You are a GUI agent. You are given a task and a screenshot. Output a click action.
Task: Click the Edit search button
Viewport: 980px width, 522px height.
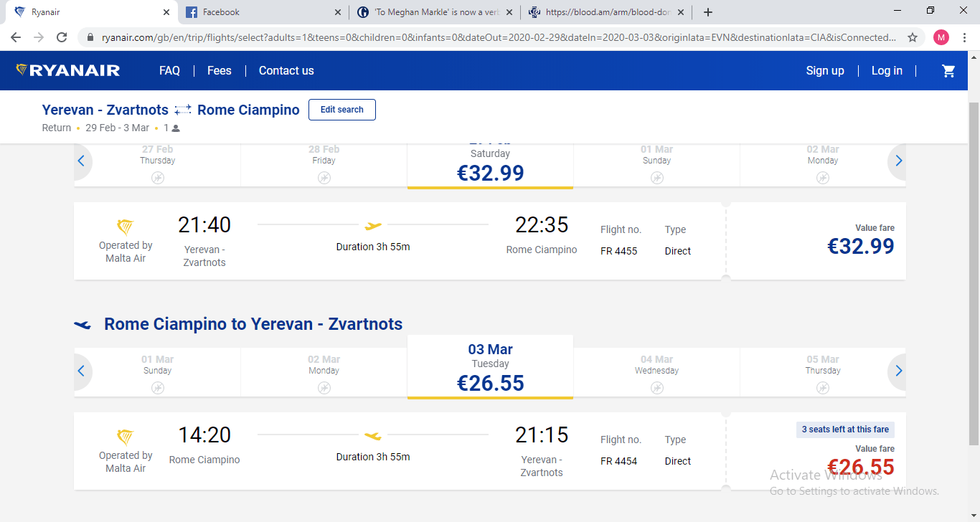pyautogui.click(x=341, y=110)
